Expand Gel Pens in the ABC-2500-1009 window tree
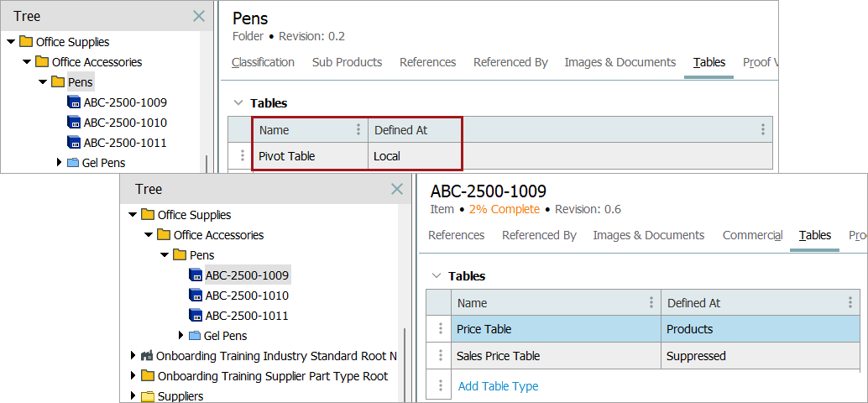 (x=181, y=336)
